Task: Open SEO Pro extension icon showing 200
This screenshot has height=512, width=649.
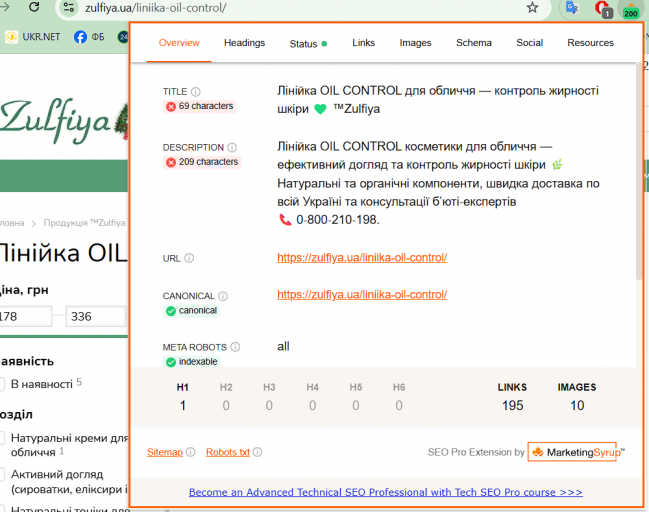Action: (630, 9)
